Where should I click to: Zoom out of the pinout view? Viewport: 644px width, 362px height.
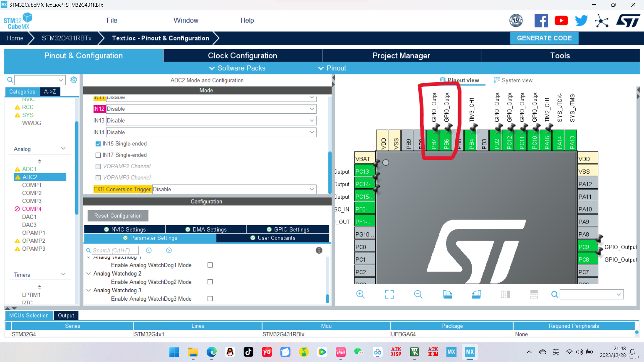(x=418, y=294)
